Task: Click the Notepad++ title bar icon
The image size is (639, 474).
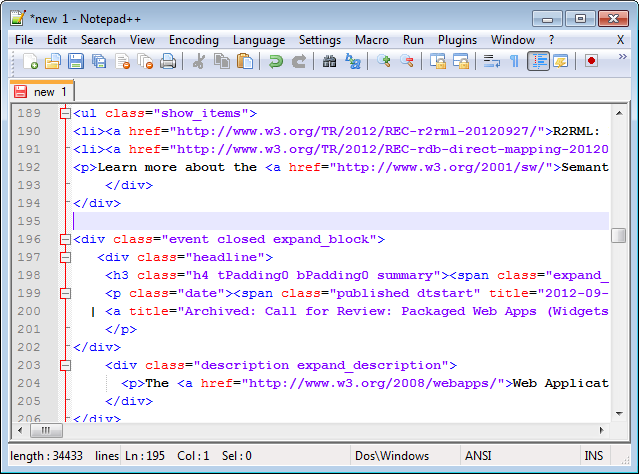Action: [18, 18]
